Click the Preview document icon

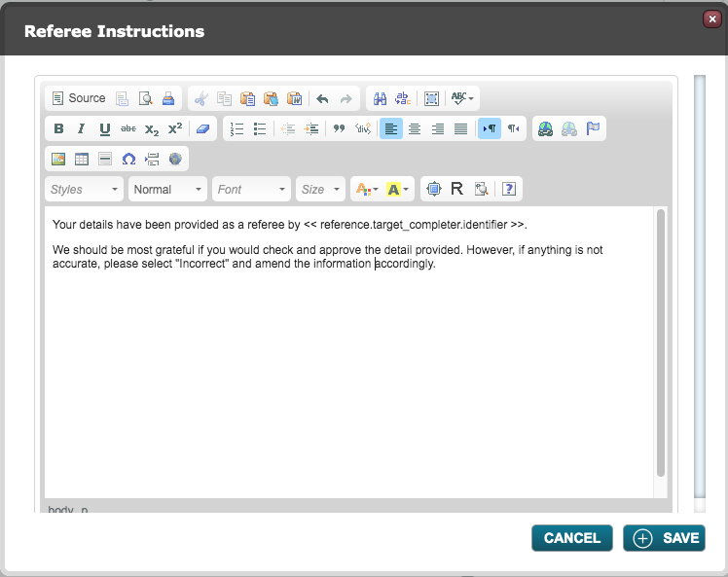tap(145, 98)
